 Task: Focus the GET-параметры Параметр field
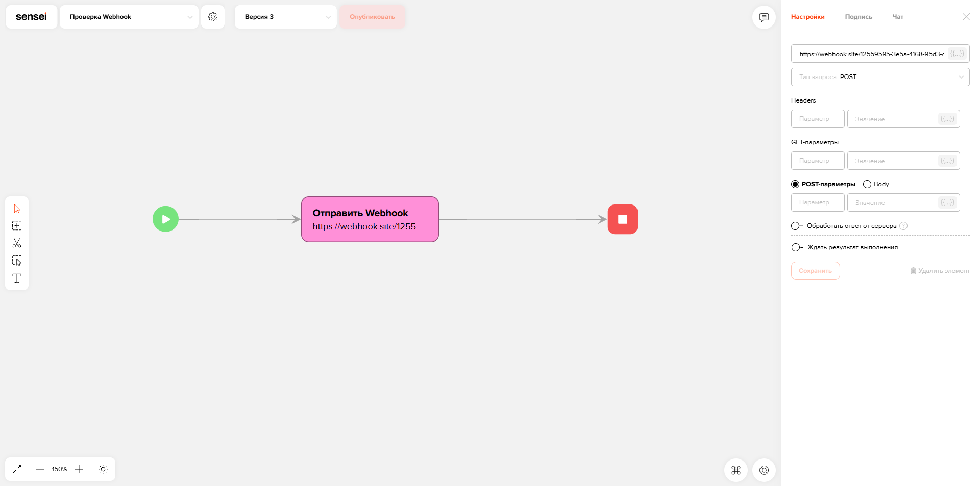[818, 161]
